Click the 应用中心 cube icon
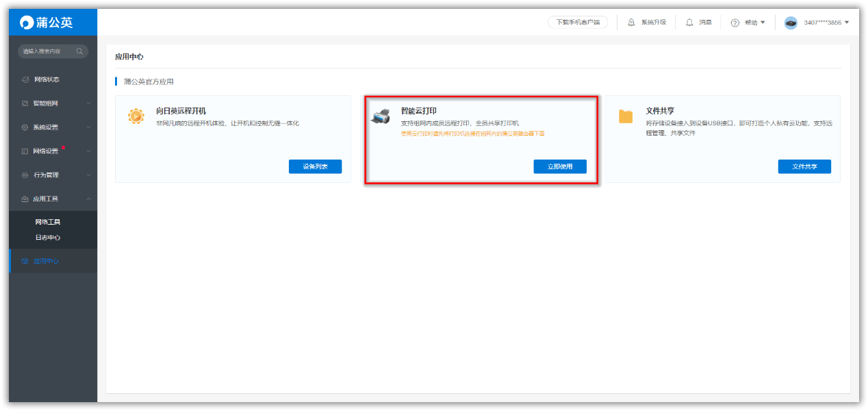The width and height of the screenshot is (868, 411). [x=25, y=261]
